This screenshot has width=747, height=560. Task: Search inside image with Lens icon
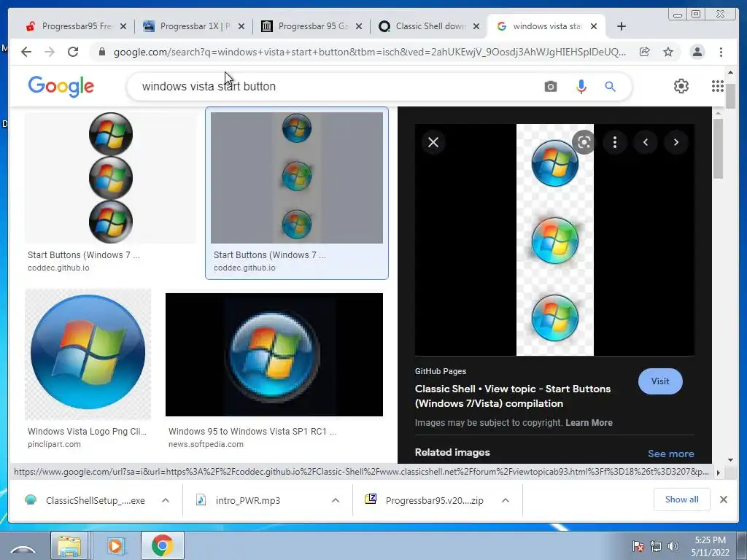(584, 142)
